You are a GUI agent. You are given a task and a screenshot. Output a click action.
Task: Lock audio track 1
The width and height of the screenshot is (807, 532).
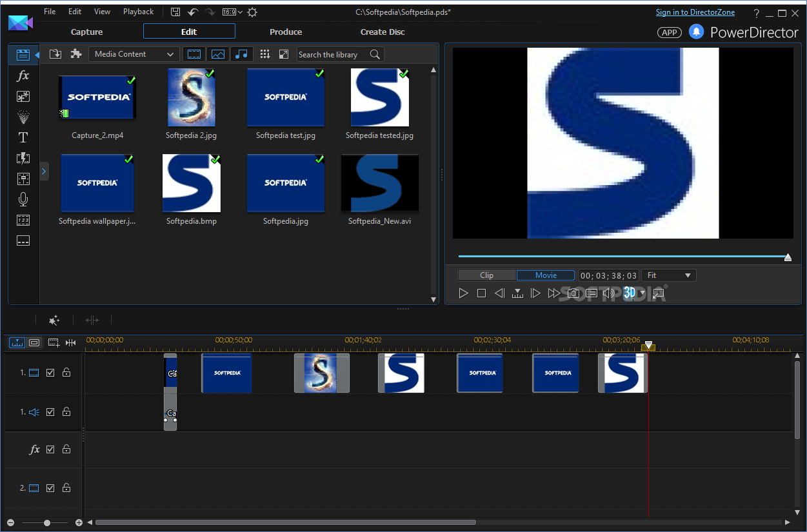pos(66,411)
